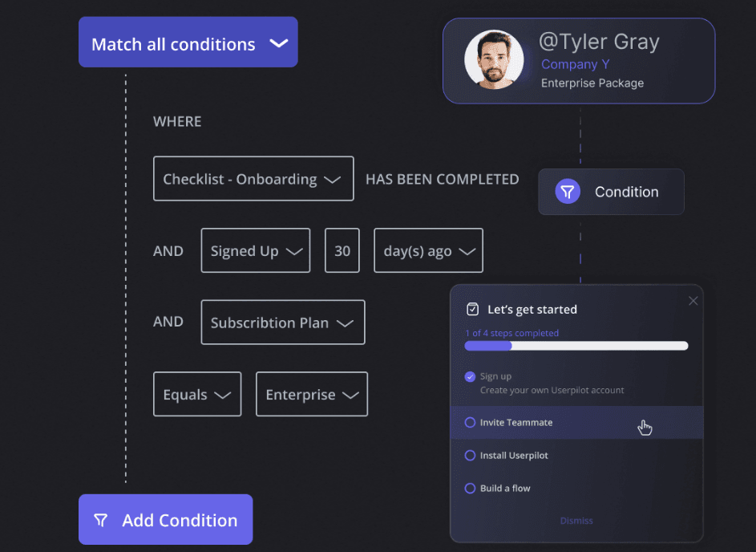Click Tyler Gray's profile photo
Screen dimensions: 756x552
click(x=495, y=59)
